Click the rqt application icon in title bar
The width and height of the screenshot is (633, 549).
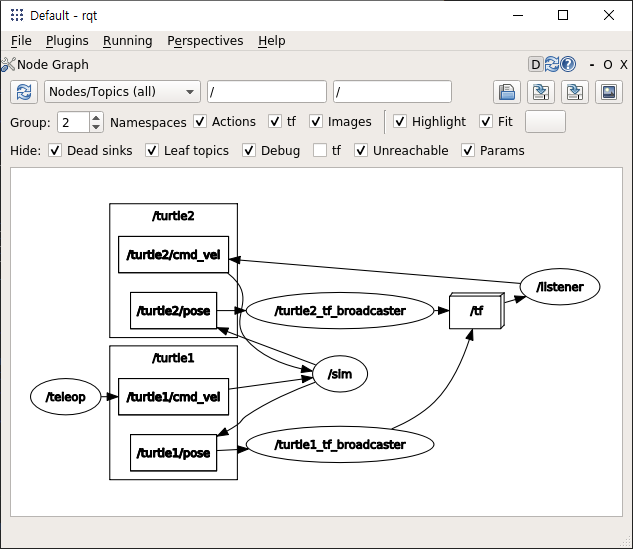pos(17,15)
